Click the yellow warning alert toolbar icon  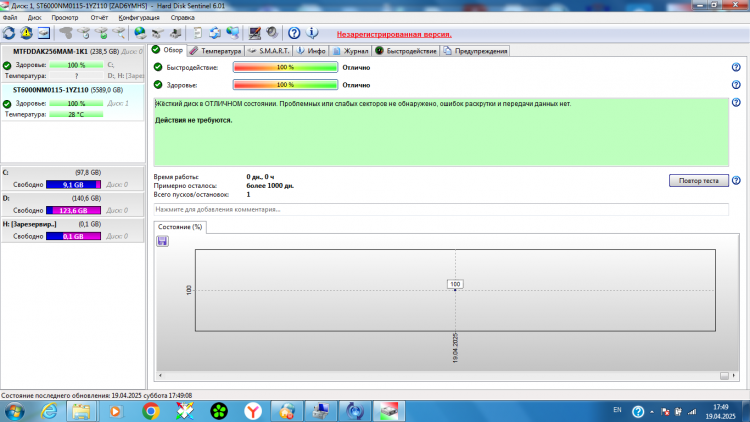26,33
